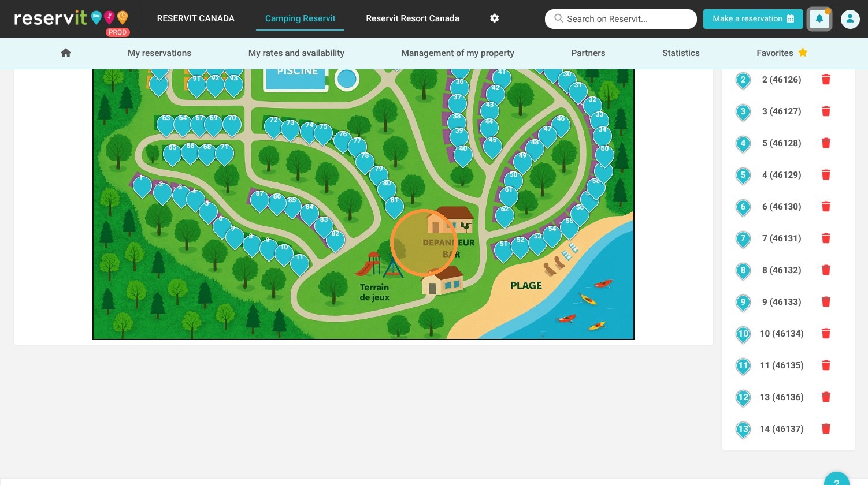Select map marker 40 on the map
The height and width of the screenshot is (485, 868).
pyautogui.click(x=463, y=155)
